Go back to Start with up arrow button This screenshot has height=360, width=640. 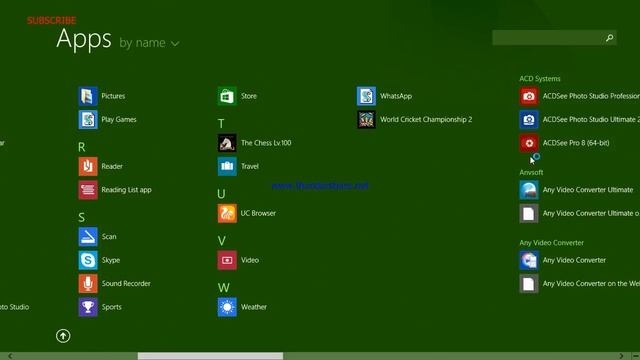[x=63, y=336]
